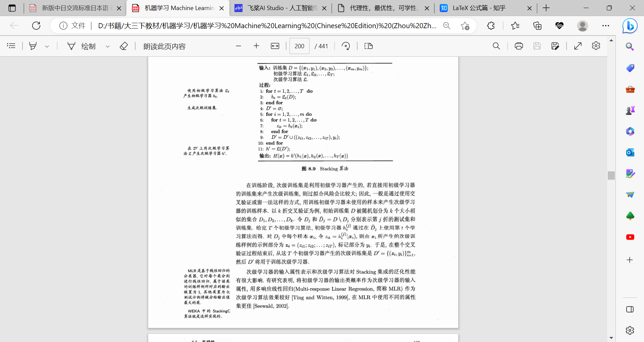644x342 pixels.
Task: Print the PDF document
Action: tap(519, 46)
